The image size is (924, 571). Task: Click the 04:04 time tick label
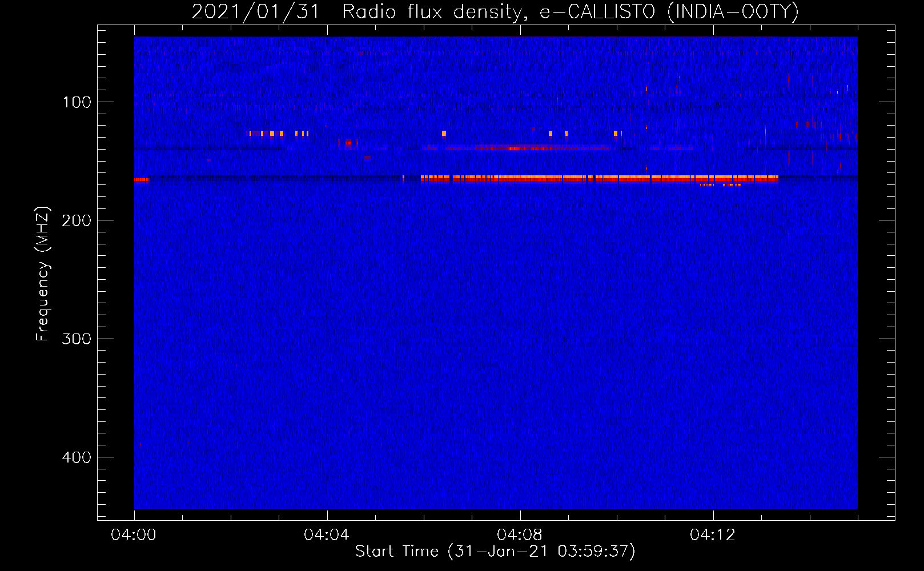pyautogui.click(x=327, y=534)
